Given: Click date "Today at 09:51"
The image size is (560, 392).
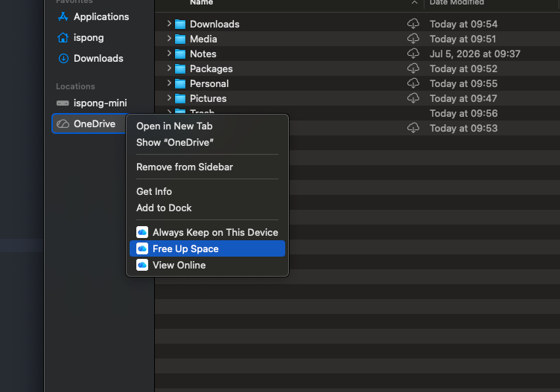Looking at the screenshot, I should (462, 39).
